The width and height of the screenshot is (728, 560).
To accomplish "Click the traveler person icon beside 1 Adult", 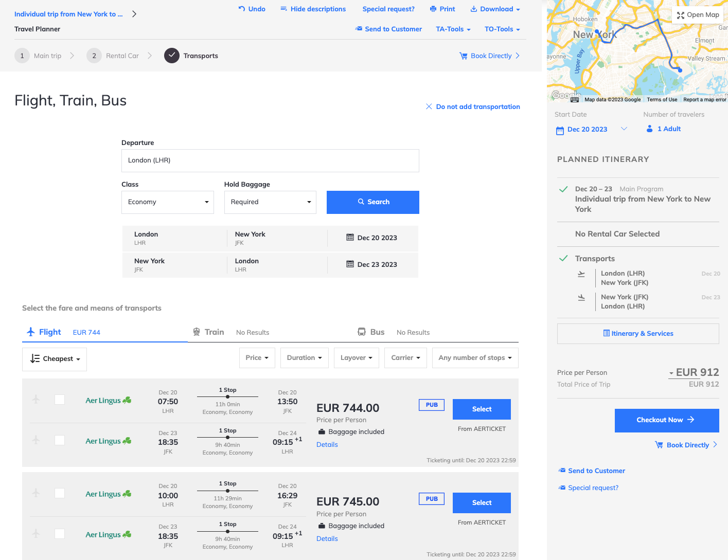I will [x=650, y=129].
